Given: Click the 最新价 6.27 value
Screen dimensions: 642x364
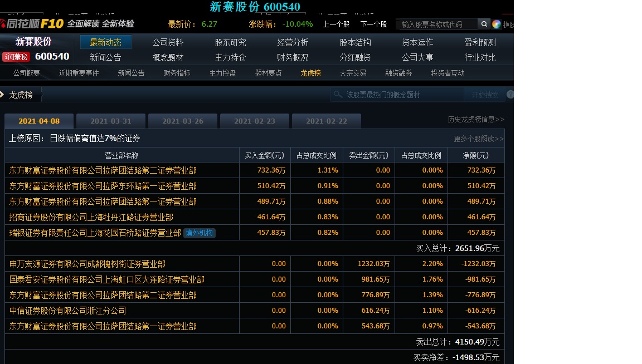Looking at the screenshot, I should pyautogui.click(x=209, y=24).
